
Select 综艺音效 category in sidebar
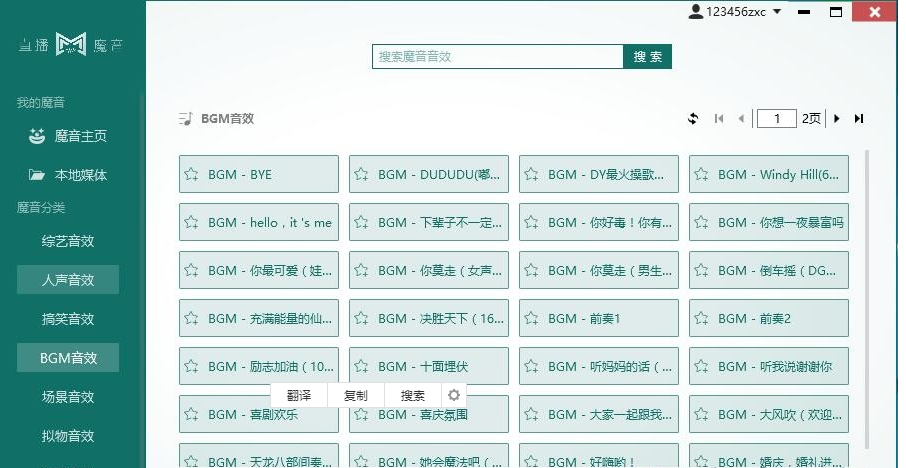pos(68,241)
